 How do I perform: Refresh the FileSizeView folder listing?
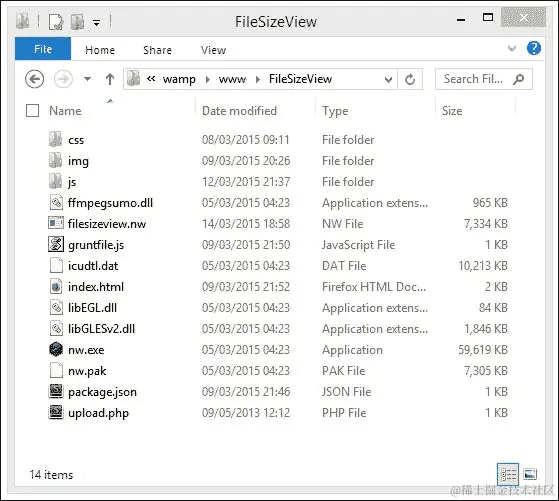click(x=410, y=79)
